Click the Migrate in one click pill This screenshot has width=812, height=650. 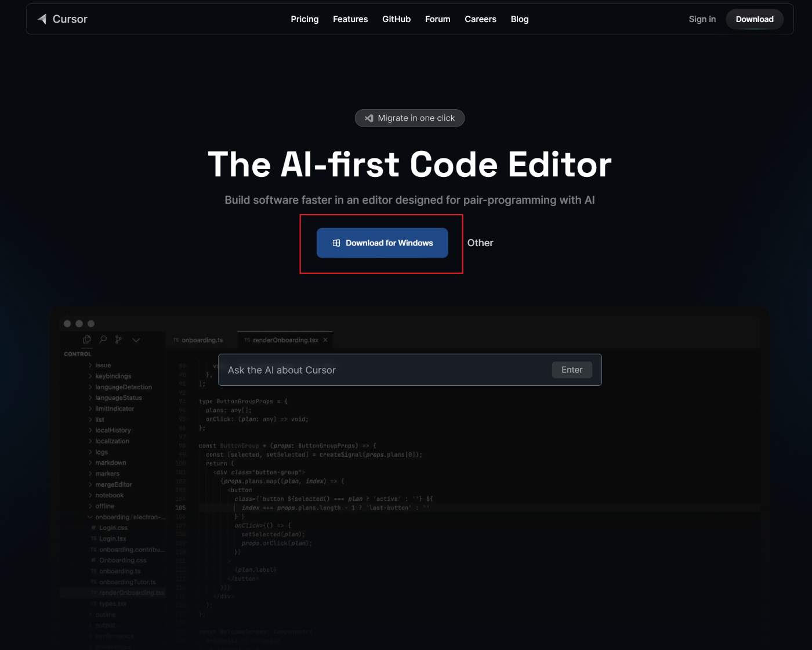pos(409,118)
